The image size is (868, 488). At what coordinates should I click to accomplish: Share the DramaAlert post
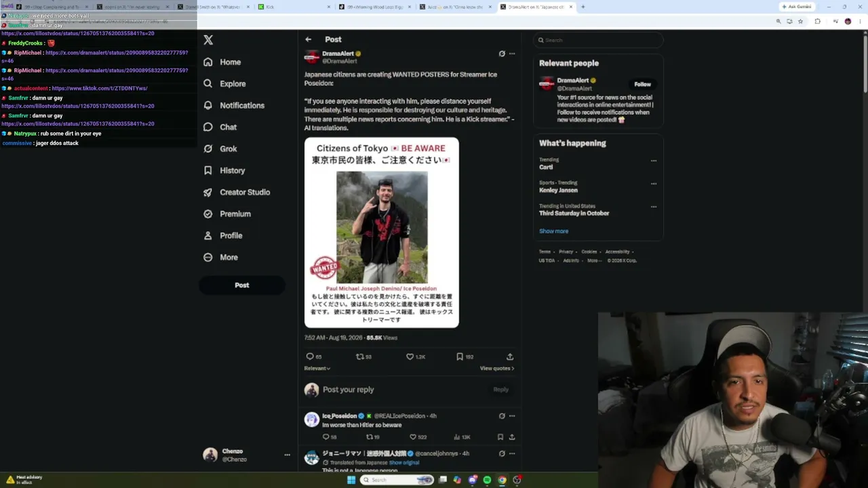coord(510,357)
